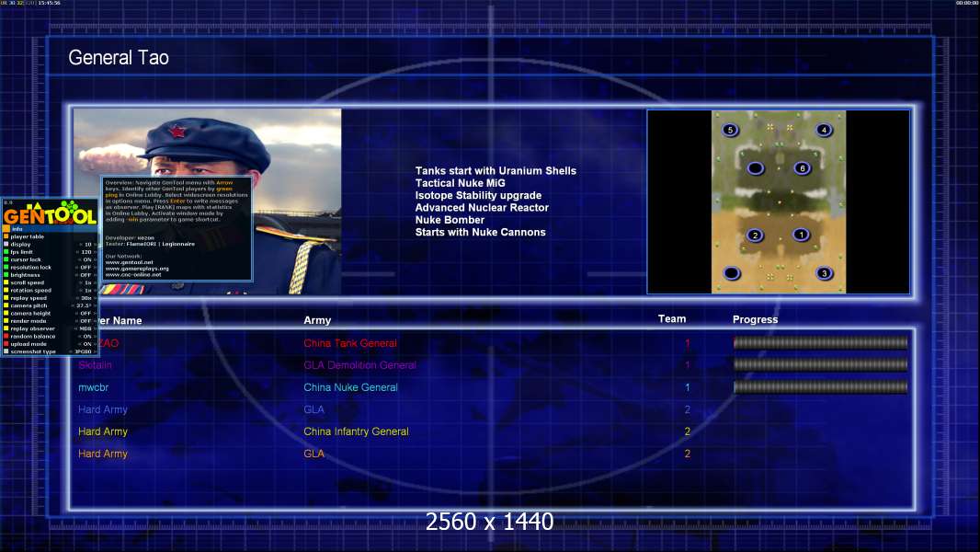
Task: Click the white square beside screenshot type
Action: (x=6, y=351)
